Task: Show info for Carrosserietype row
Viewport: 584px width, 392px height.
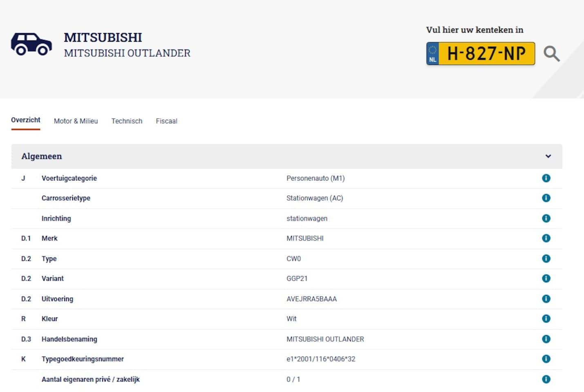Action: click(546, 198)
